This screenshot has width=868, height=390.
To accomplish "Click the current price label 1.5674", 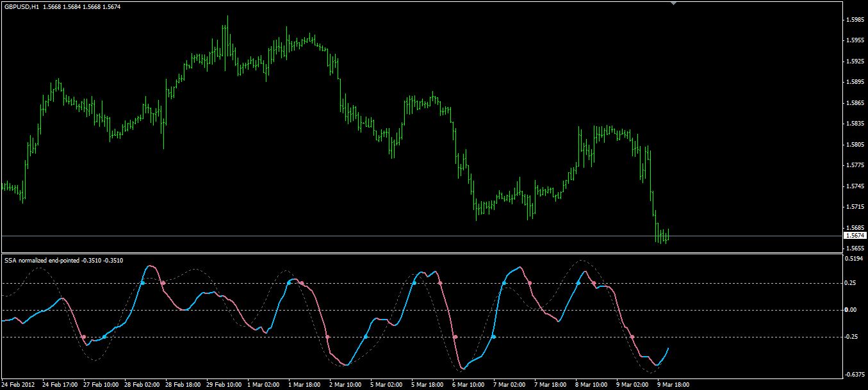I will pos(855,236).
